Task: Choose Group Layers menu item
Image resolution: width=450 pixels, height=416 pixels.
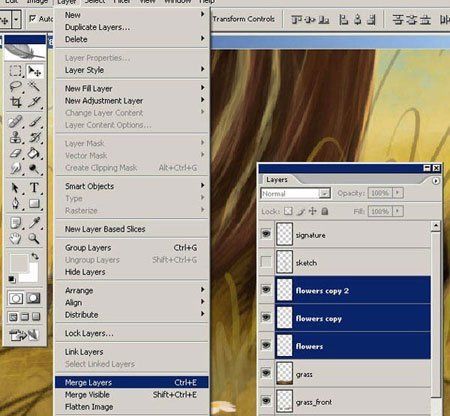Action: (x=132, y=248)
